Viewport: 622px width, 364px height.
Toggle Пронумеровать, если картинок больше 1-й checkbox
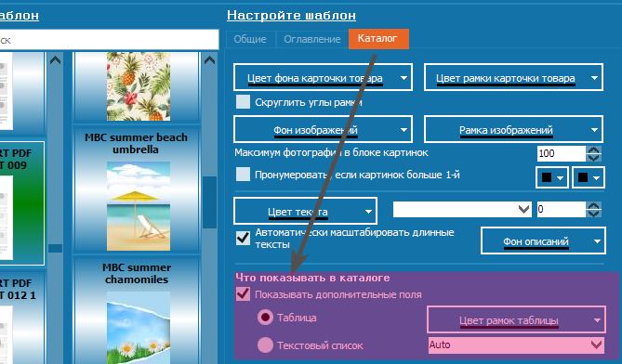click(x=243, y=175)
